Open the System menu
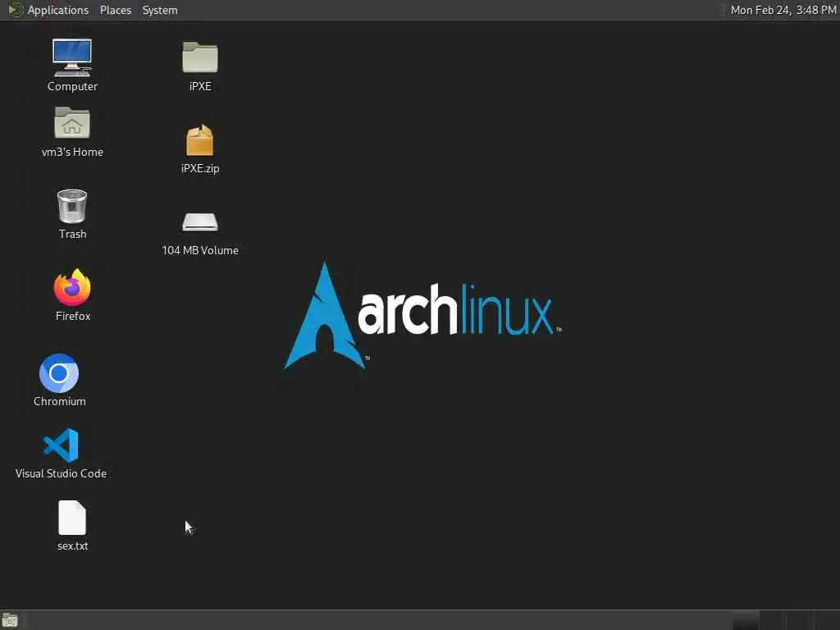840x630 pixels. [160, 10]
